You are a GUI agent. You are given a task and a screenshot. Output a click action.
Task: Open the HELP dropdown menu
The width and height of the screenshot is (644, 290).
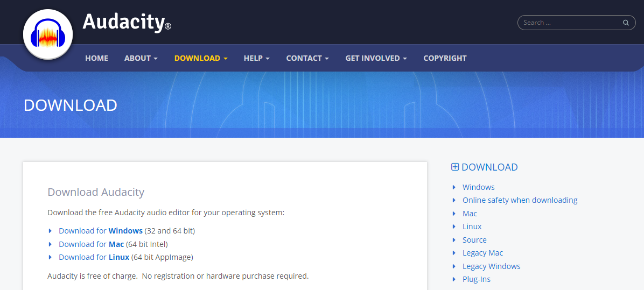click(x=257, y=58)
